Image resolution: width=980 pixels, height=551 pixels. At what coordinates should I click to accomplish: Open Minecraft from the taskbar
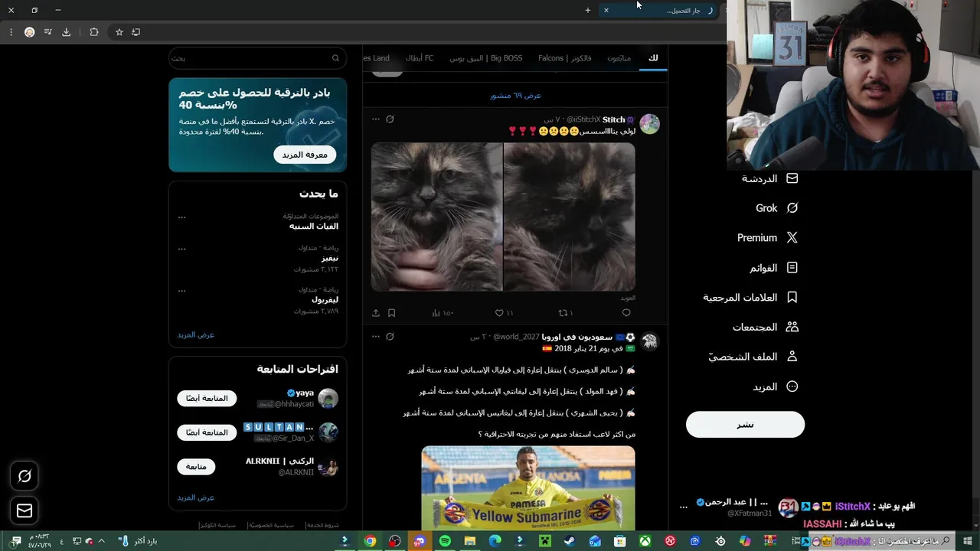[544, 541]
